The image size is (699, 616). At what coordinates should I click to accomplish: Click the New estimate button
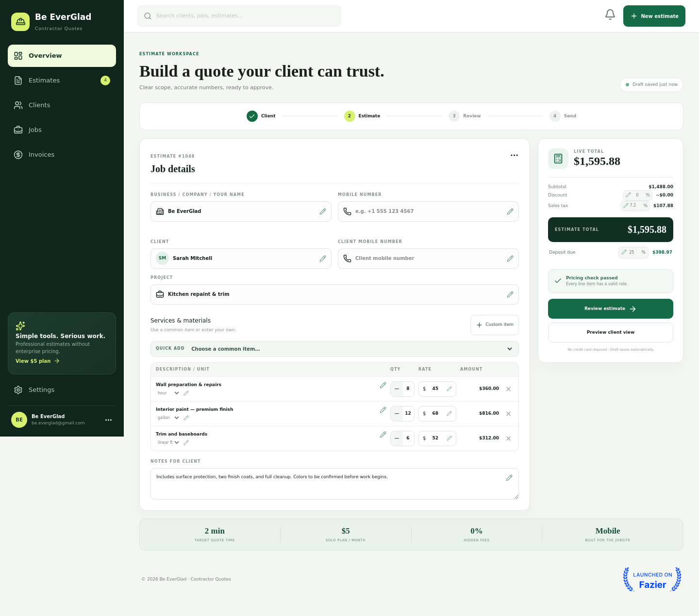[x=654, y=16]
